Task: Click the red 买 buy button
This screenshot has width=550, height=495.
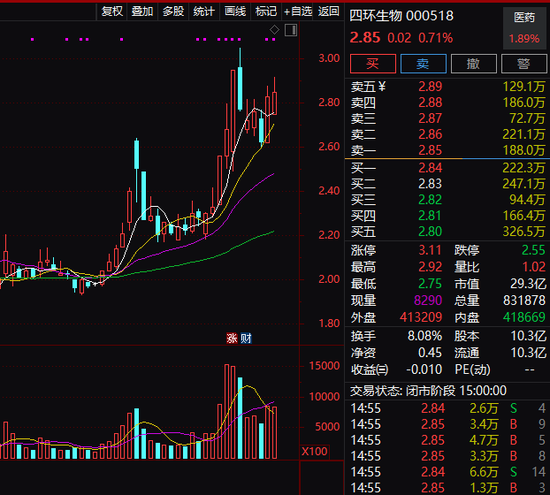Action: point(373,64)
